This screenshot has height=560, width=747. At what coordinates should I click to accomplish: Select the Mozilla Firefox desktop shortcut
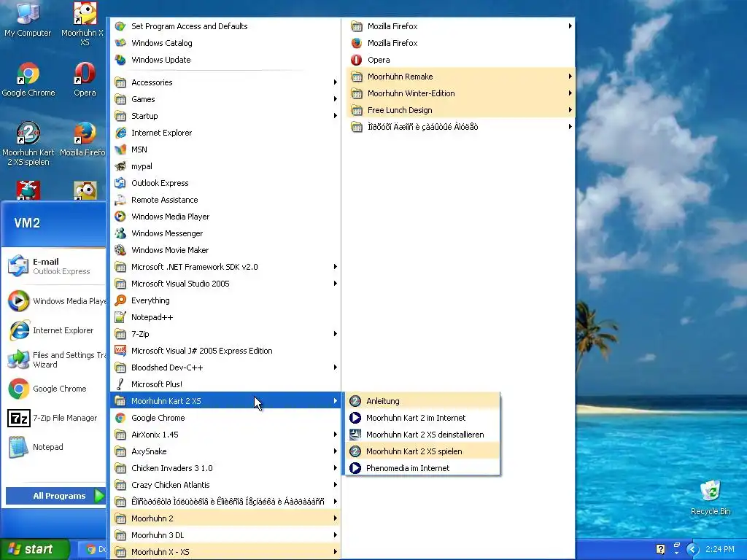[84, 139]
